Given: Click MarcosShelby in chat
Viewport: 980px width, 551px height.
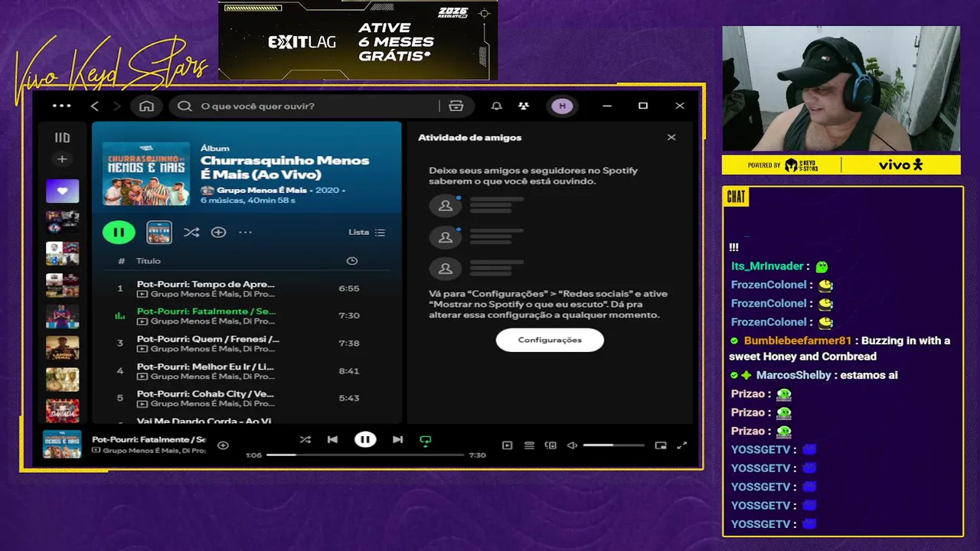Looking at the screenshot, I should click(x=793, y=375).
